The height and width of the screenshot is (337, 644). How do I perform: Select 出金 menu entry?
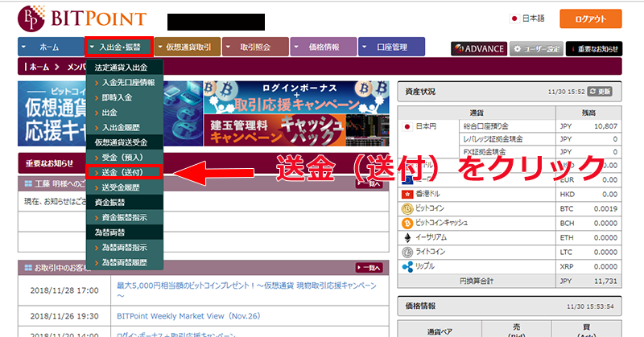point(125,113)
